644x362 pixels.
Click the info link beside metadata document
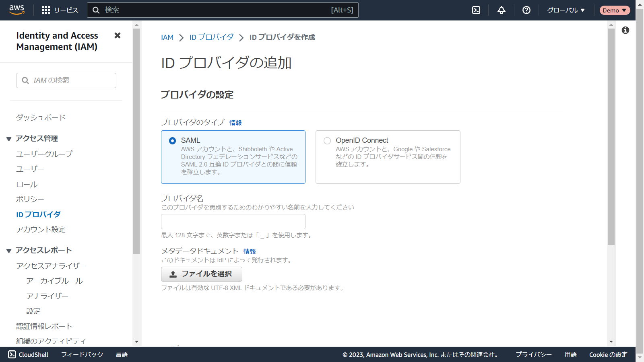[250, 251]
